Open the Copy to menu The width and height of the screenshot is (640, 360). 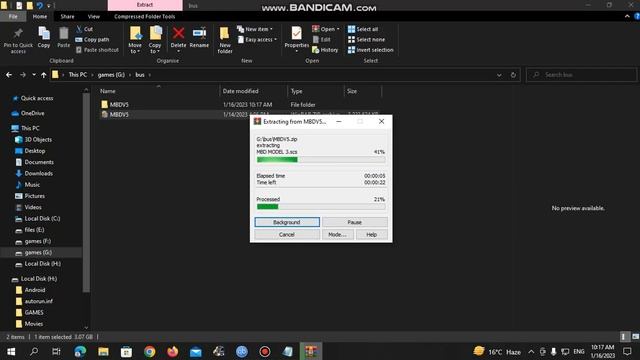pos(155,40)
